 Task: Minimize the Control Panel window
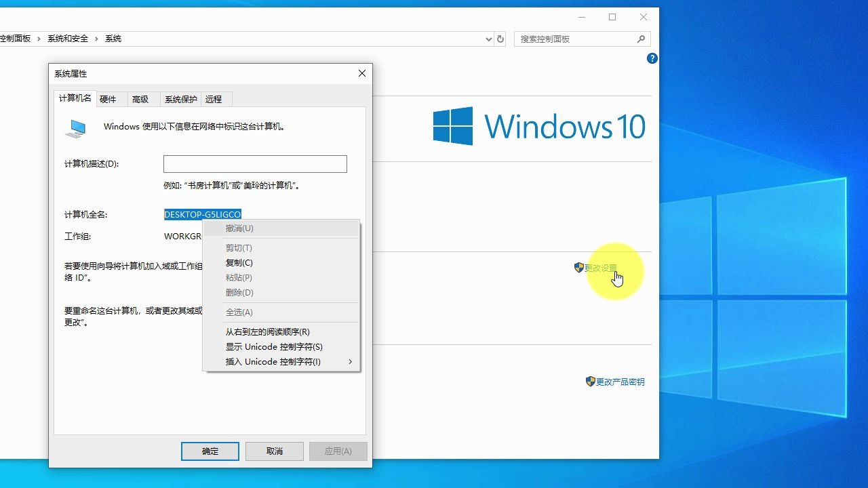[x=582, y=18]
